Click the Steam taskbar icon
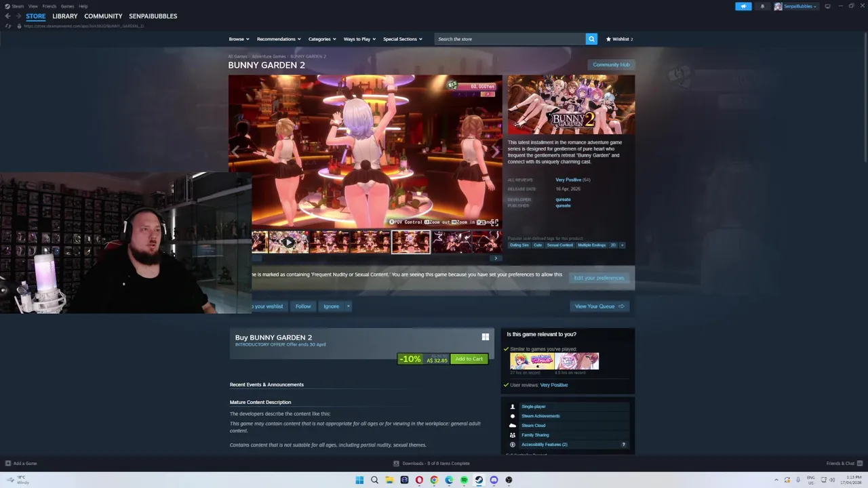The image size is (868, 488). tap(479, 480)
